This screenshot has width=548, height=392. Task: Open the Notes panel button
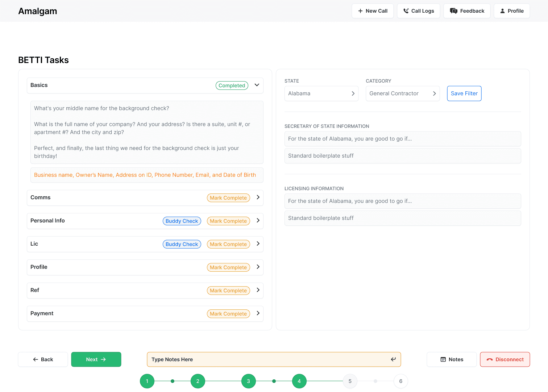click(x=452, y=359)
